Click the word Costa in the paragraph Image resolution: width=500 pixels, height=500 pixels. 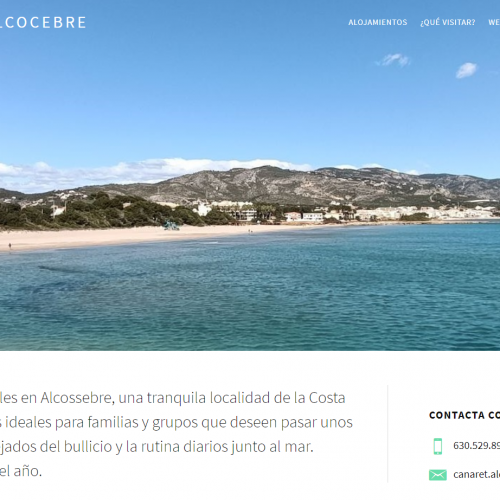(x=327, y=398)
